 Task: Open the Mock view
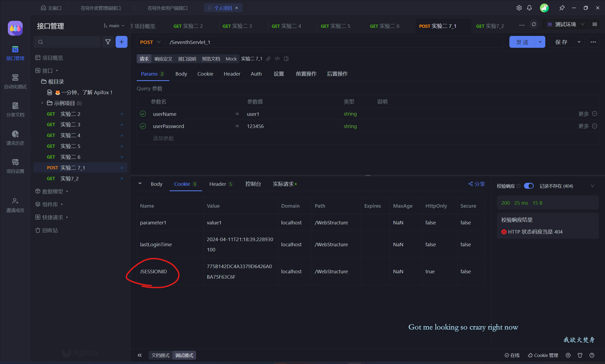tap(231, 59)
